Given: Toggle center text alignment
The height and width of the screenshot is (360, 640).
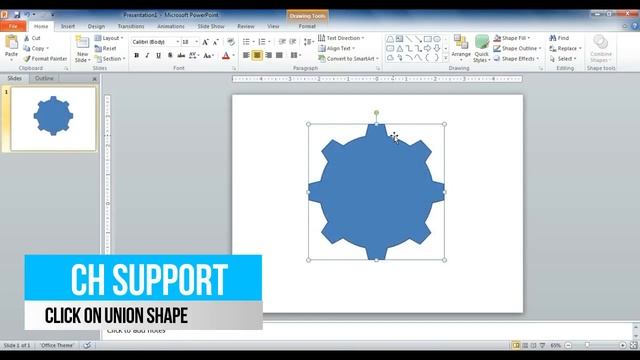Looking at the screenshot, I should (x=257, y=55).
